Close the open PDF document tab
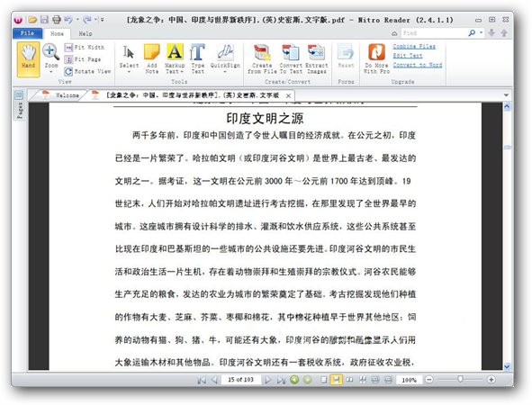This screenshot has width=532, height=405. click(288, 95)
